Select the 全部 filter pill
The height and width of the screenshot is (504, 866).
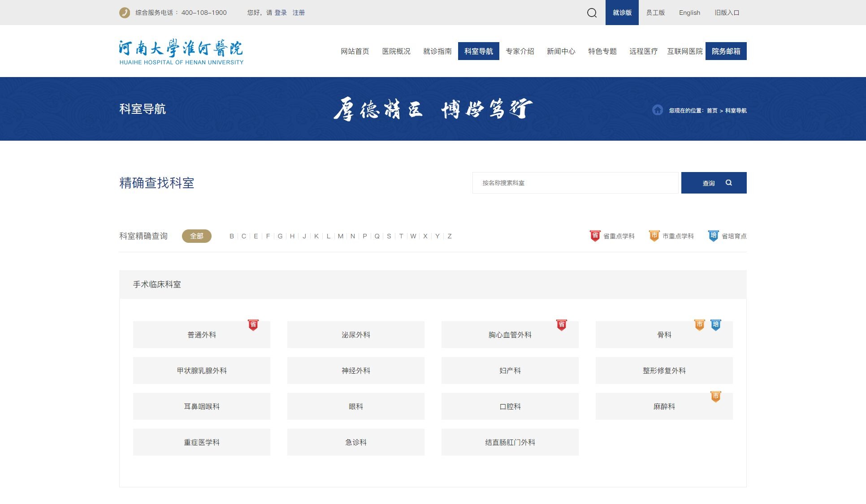196,236
